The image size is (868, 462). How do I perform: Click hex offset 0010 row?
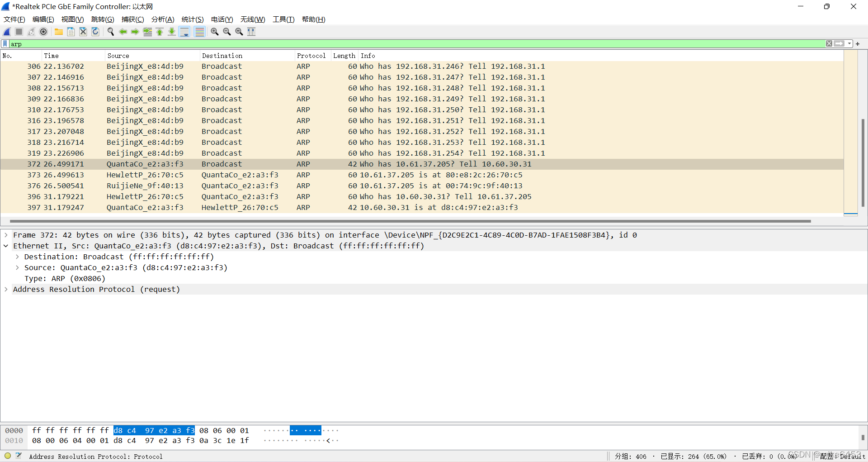[x=14, y=441]
